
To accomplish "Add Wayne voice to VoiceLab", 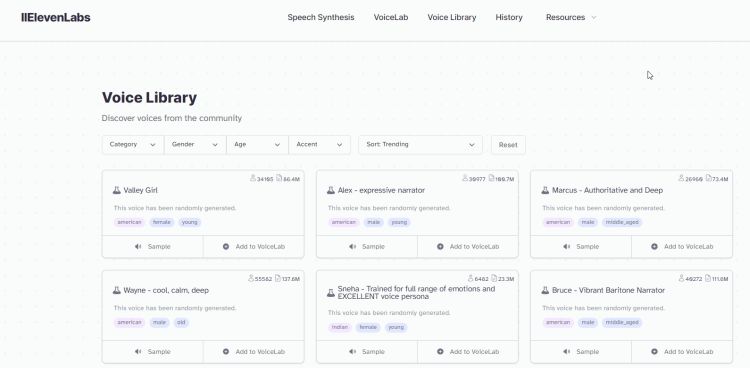I will (x=254, y=352).
